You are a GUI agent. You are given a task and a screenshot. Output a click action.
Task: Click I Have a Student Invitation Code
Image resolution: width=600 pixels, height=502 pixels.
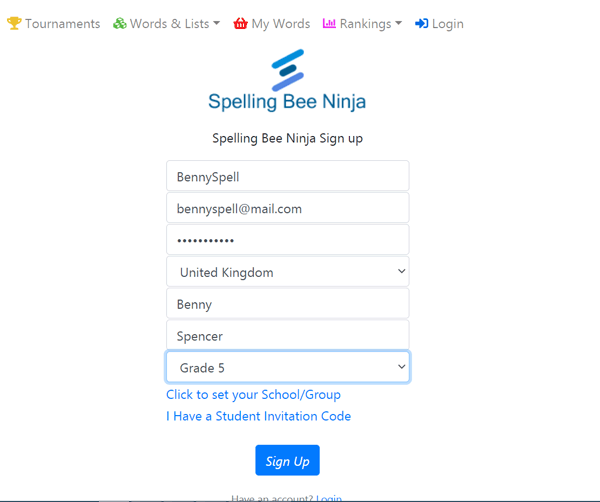(259, 416)
